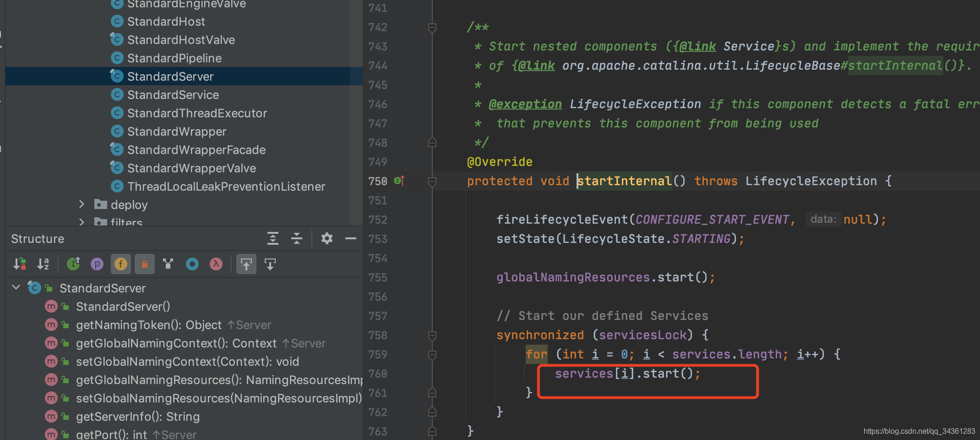Image resolution: width=980 pixels, height=440 pixels.
Task: Toggle show fields filter
Action: point(121,264)
